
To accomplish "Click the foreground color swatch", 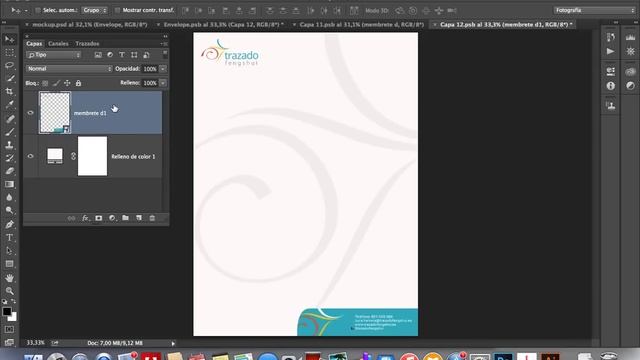I will click(6, 311).
